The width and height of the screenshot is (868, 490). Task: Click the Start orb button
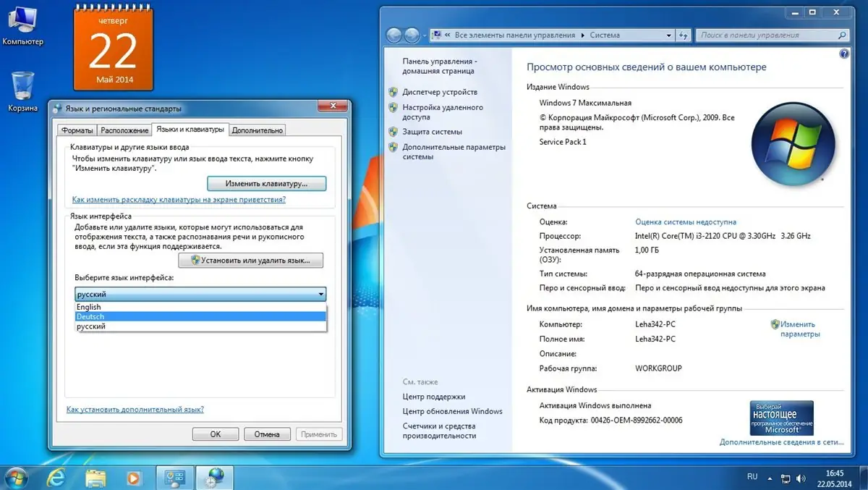tap(16, 478)
